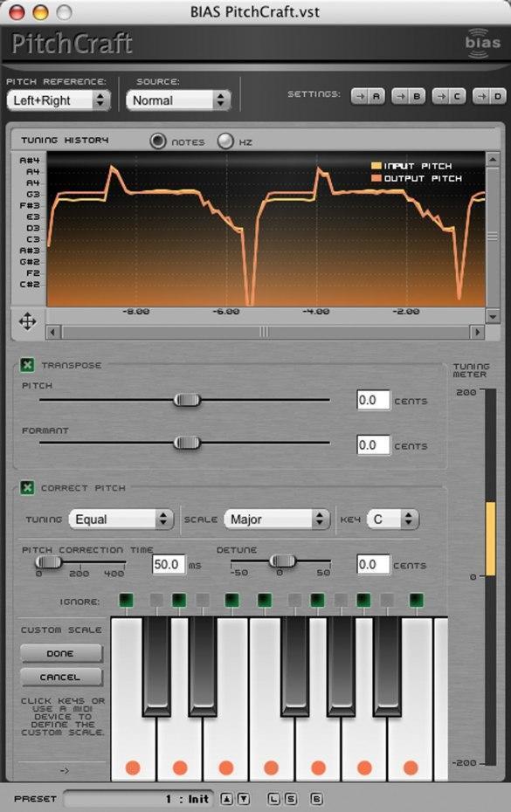Store settings to snapshot B

(x=409, y=96)
